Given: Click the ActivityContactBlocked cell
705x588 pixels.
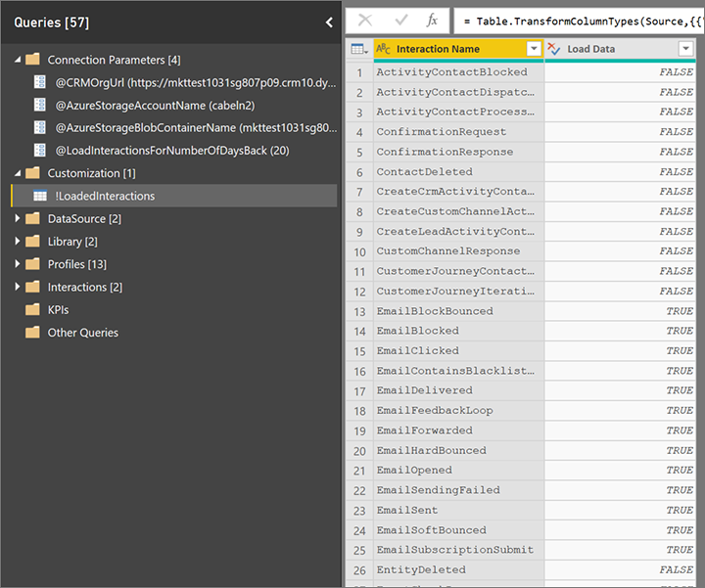Looking at the screenshot, I should (x=458, y=71).
